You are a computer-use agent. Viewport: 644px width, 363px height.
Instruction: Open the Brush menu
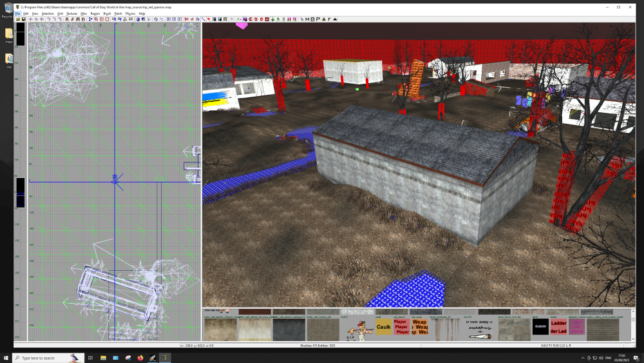coord(107,14)
